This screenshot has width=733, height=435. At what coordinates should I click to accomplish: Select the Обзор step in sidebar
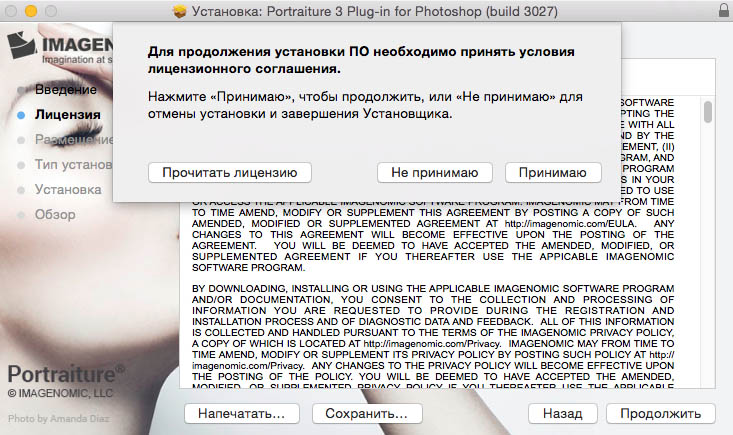(55, 214)
